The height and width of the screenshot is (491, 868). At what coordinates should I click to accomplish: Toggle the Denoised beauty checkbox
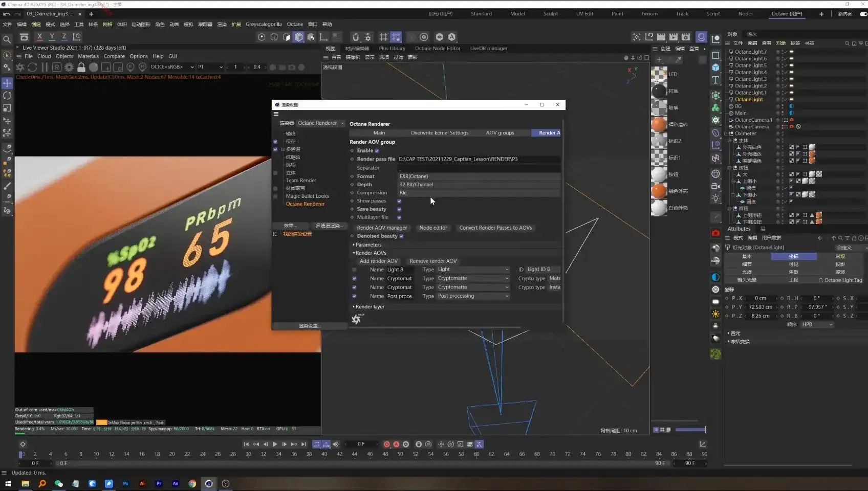(x=401, y=236)
